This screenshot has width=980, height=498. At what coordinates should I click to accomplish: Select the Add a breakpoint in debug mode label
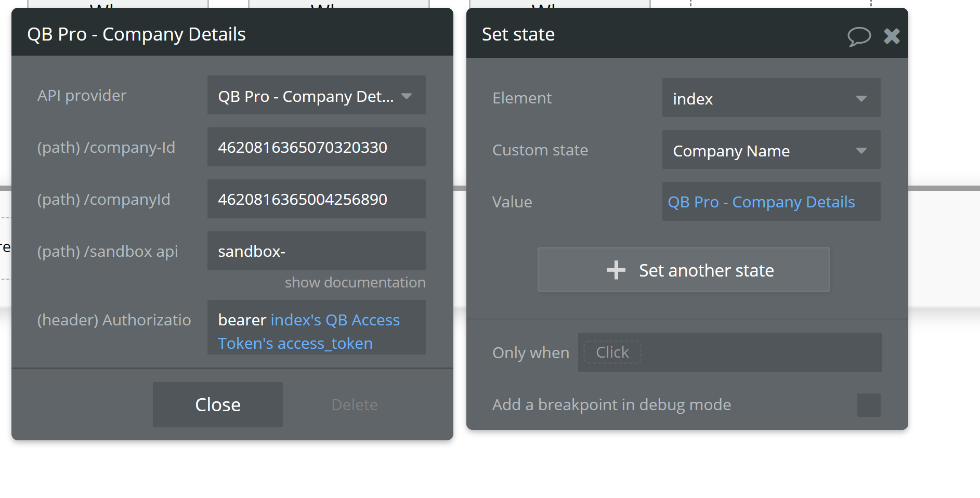tap(611, 405)
